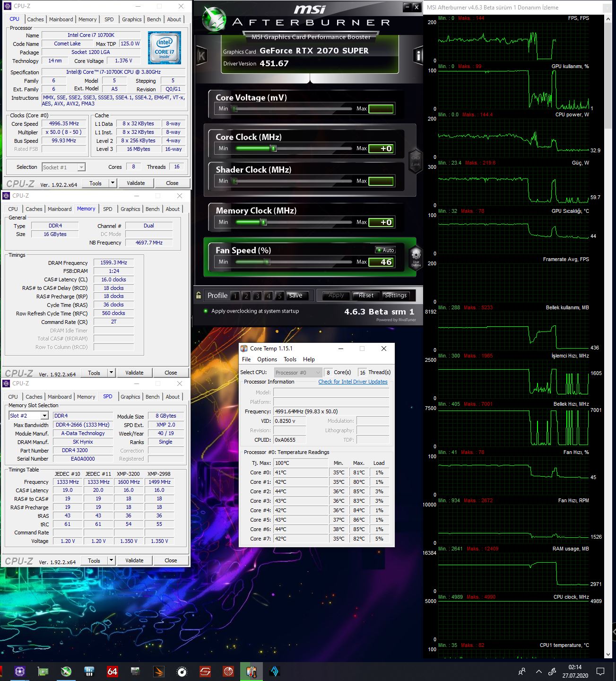616x681 pixels.
Task: Open the Slot #2 dropdown in SPD window
Action: (44, 416)
